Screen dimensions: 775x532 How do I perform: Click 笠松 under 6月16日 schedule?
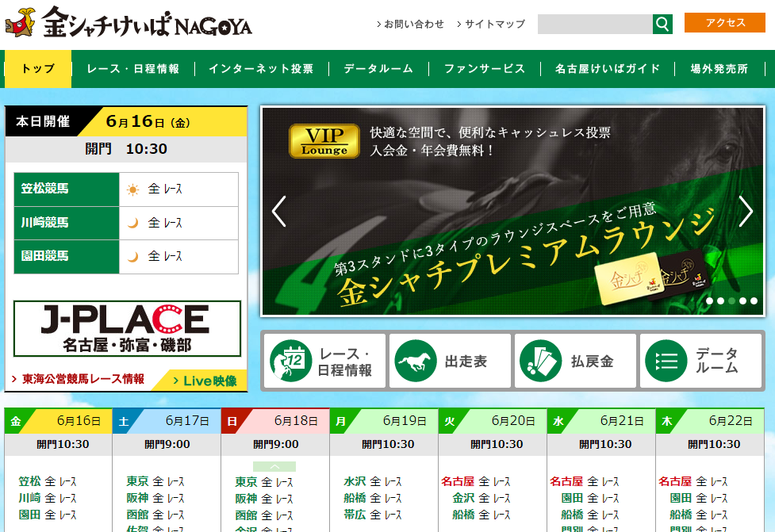coord(29,481)
